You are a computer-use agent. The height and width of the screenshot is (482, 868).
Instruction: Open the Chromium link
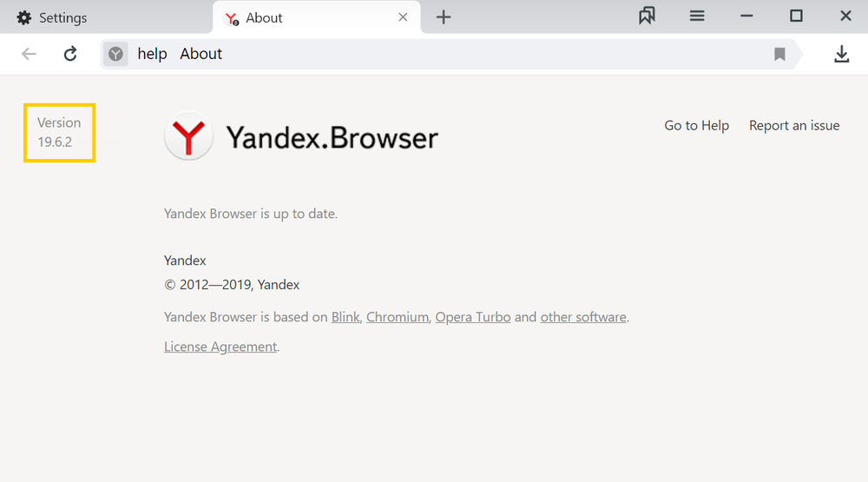(397, 317)
